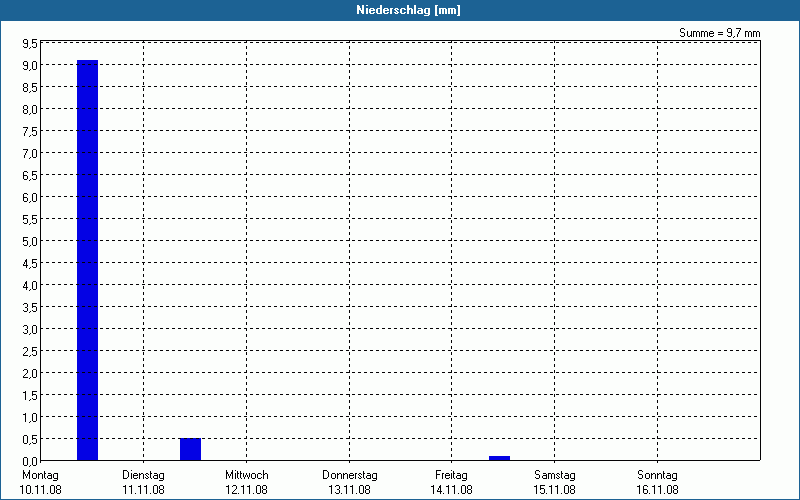Select the Dienstag axis label
Screen dimensions: 800x500
tap(143, 475)
